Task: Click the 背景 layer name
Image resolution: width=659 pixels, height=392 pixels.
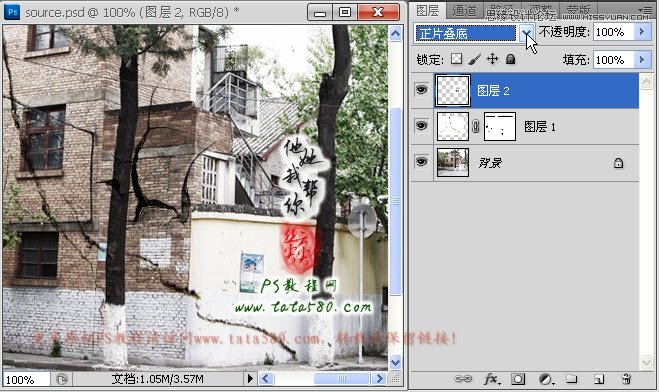Action: click(x=490, y=163)
